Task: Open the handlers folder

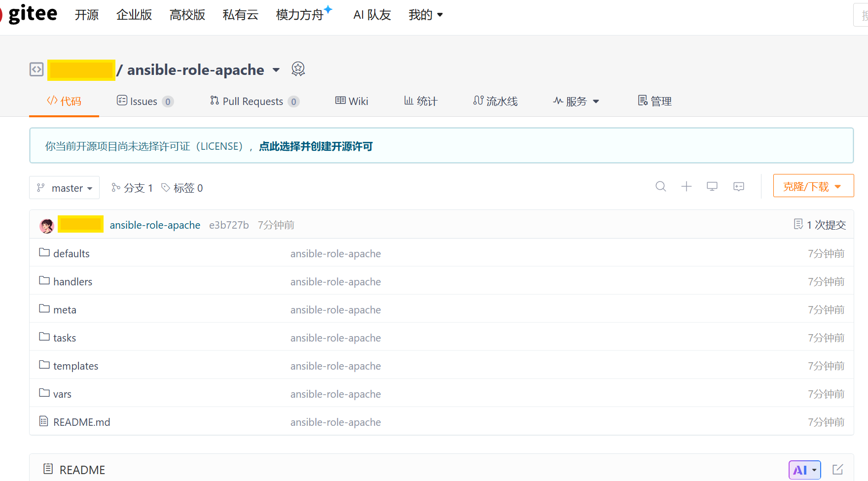Action: [73, 281]
